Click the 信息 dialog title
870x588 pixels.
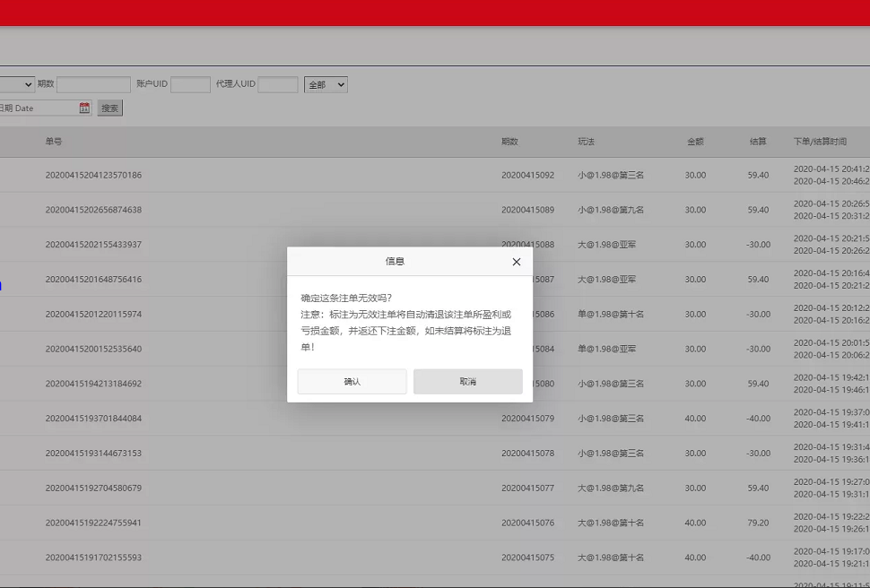[x=395, y=261]
